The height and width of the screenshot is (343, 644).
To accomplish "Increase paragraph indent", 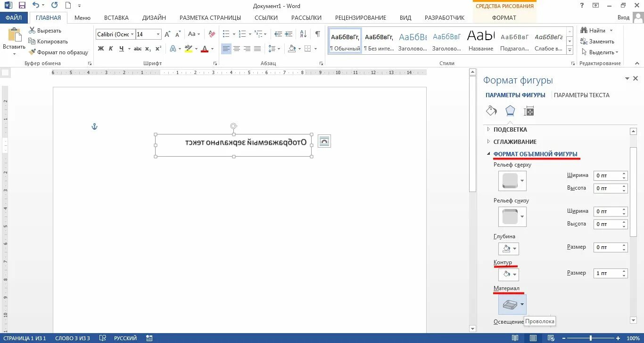I will 289,34.
